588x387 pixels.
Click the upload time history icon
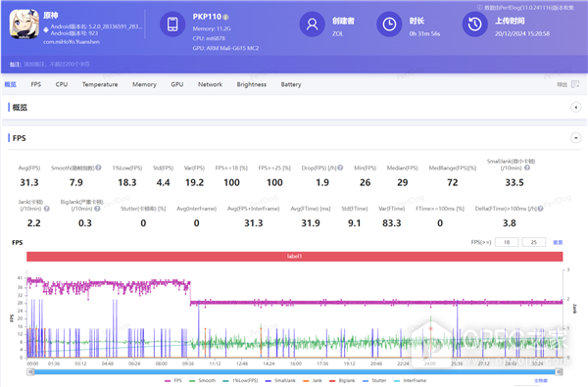tap(474, 24)
